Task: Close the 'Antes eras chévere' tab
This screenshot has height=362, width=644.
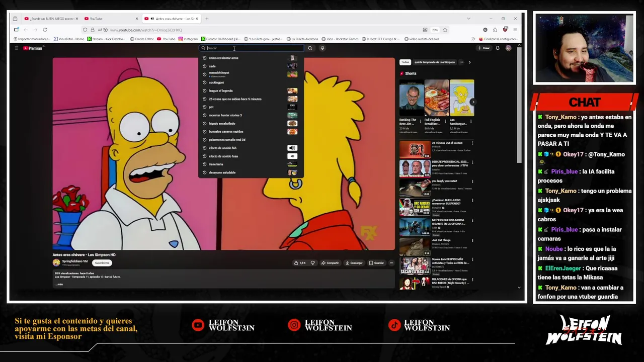Action: pyautogui.click(x=197, y=19)
